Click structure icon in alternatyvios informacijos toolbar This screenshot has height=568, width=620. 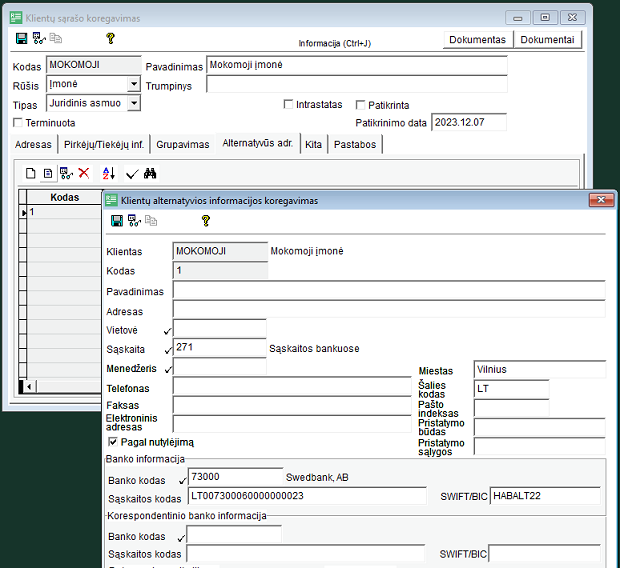point(134,221)
